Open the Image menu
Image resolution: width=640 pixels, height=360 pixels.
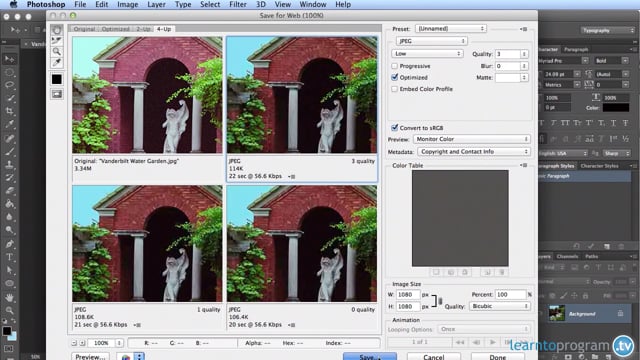127,4
